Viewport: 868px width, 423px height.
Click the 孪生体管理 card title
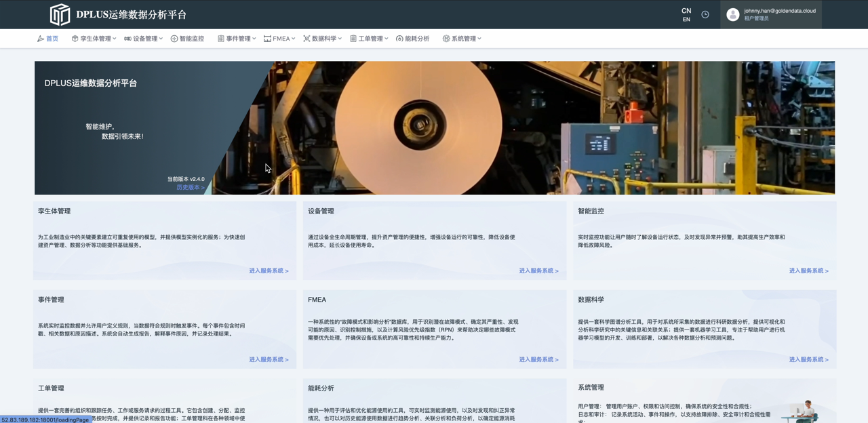pos(54,211)
